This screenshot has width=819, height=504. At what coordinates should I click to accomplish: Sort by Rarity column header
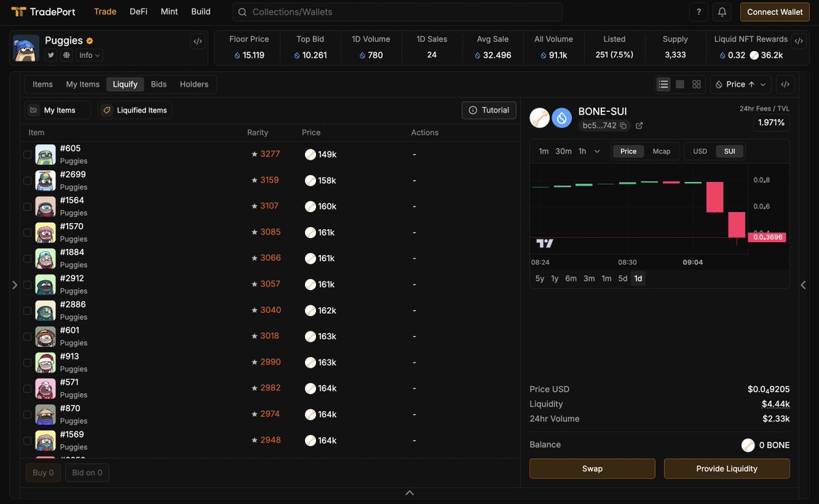click(257, 132)
